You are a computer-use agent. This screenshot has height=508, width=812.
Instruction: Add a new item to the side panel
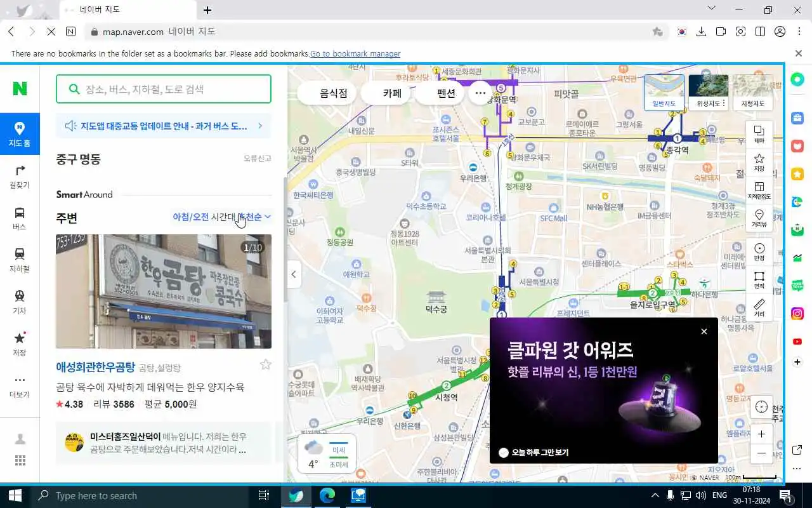797,362
